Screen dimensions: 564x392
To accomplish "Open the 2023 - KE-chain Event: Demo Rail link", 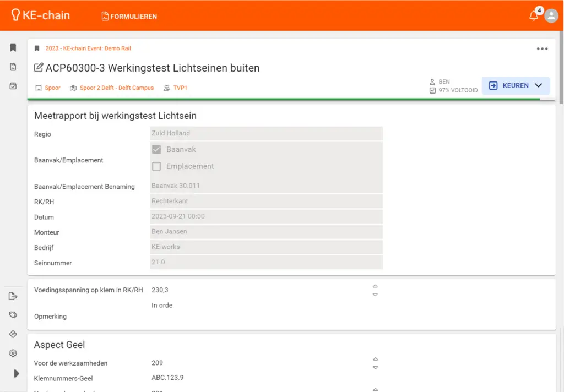I will pyautogui.click(x=88, y=48).
